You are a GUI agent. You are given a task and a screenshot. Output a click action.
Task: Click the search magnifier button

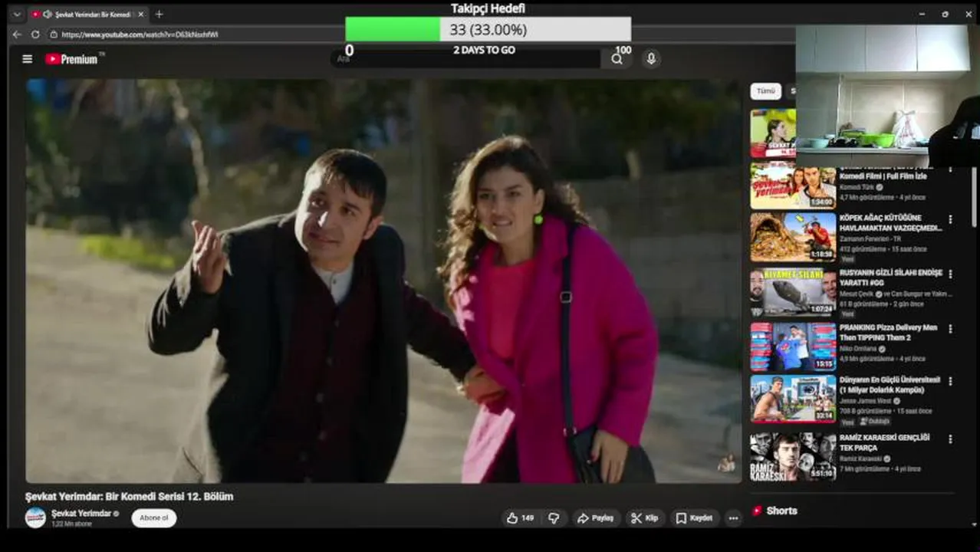(617, 59)
